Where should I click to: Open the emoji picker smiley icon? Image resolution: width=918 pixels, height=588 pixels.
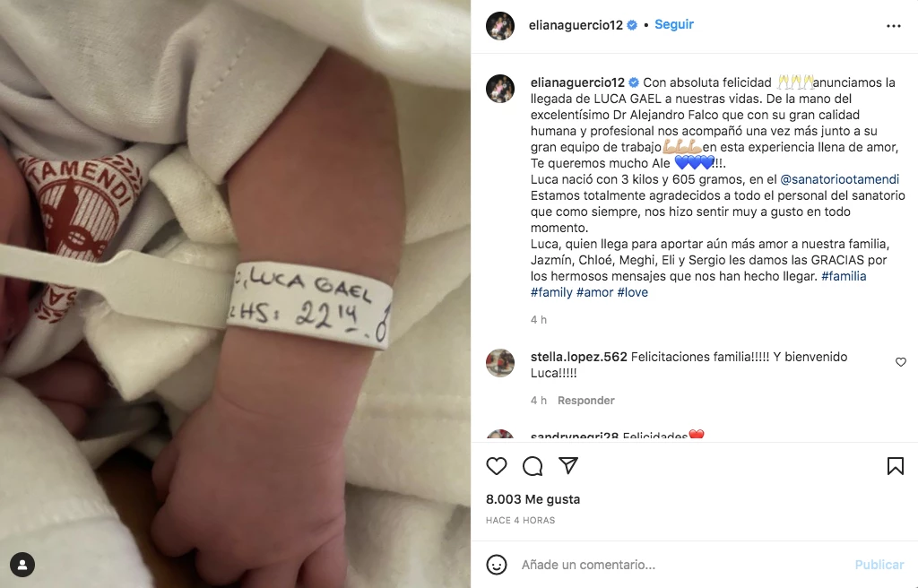(497, 565)
